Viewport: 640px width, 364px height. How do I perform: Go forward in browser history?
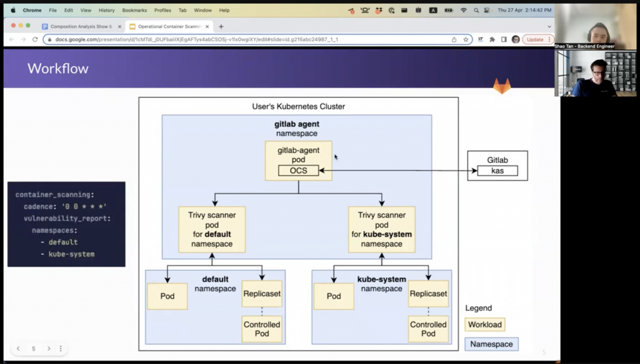pyautogui.click(x=23, y=39)
